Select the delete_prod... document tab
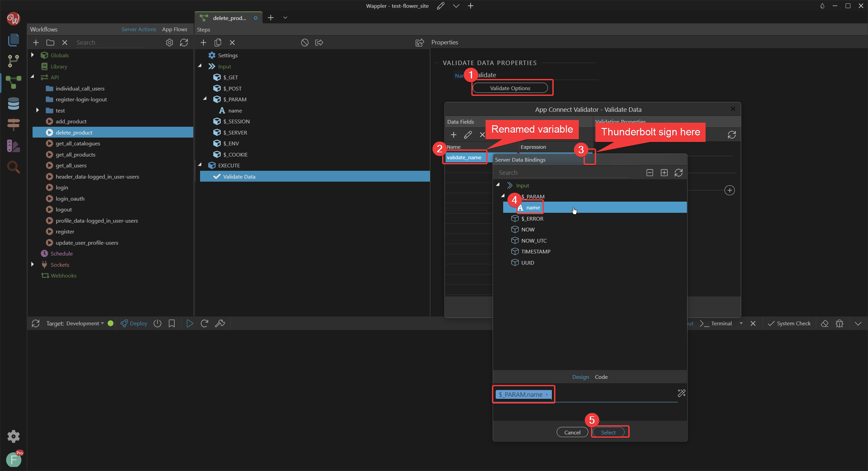868x471 pixels. pyautogui.click(x=229, y=18)
